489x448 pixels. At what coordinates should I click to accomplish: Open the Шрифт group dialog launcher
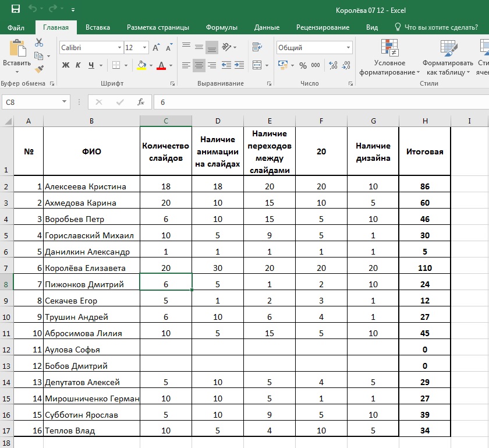coord(172,84)
